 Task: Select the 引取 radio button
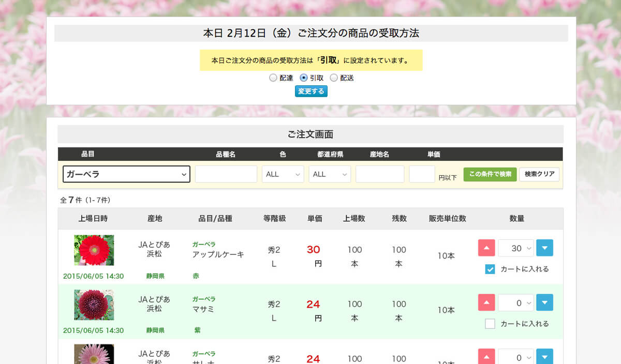coord(304,78)
